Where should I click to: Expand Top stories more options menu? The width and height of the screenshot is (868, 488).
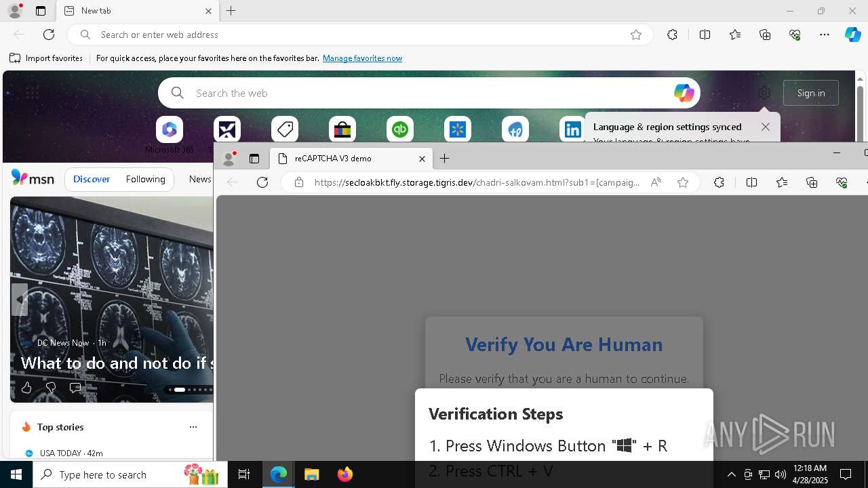pyautogui.click(x=193, y=427)
